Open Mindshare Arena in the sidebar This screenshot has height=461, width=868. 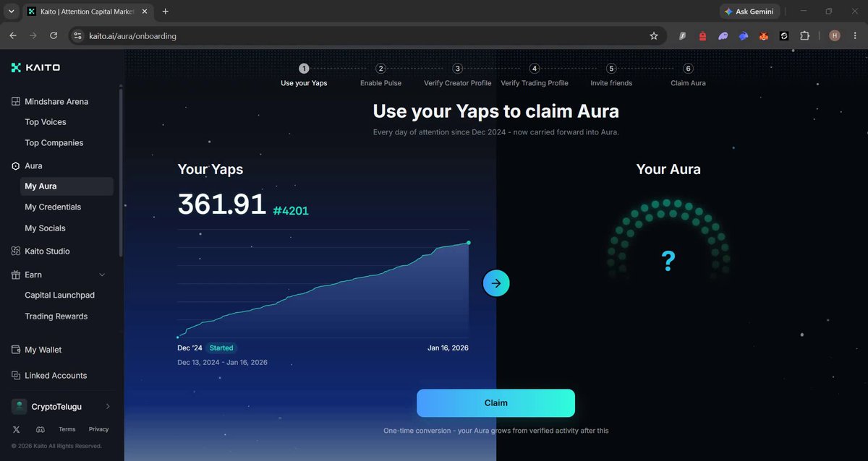click(56, 102)
